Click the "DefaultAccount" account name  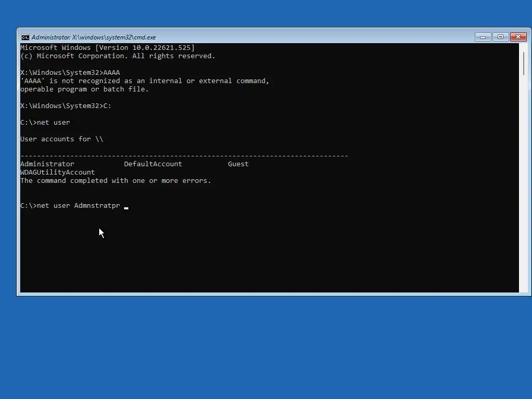pos(153,164)
